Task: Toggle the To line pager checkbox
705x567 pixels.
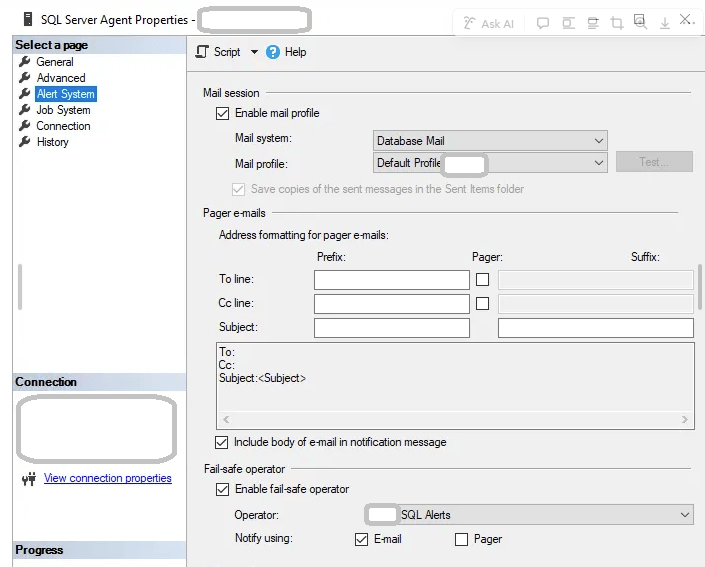Action: pos(483,280)
